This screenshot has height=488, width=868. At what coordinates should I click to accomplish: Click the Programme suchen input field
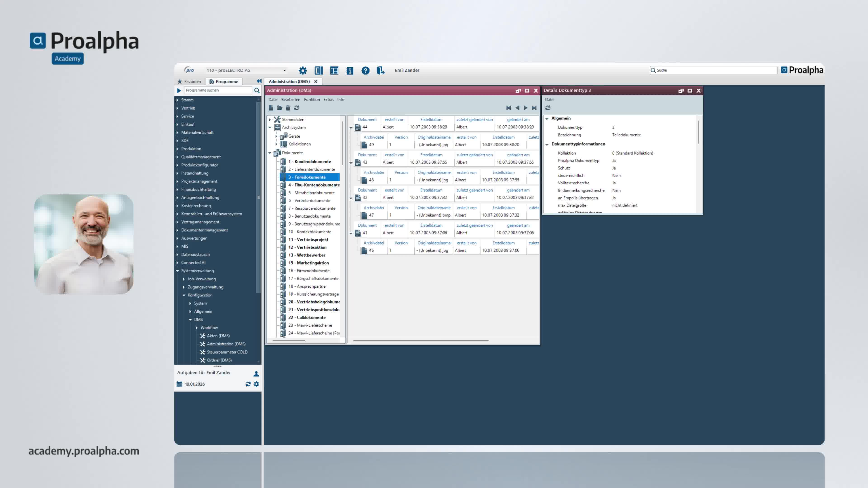coord(218,90)
